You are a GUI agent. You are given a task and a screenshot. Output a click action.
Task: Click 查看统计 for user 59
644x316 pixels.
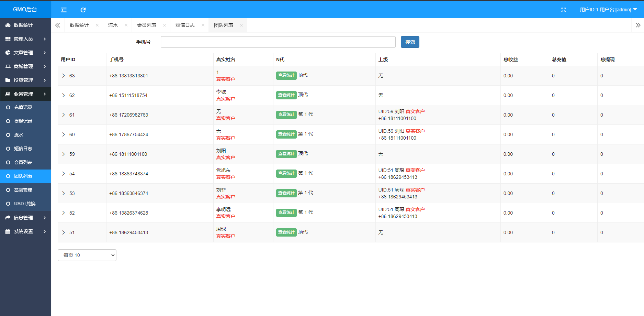pos(286,154)
